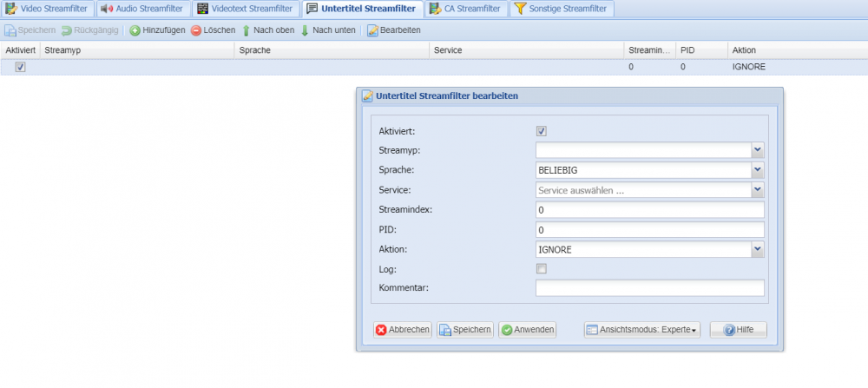Viewport: 868px width, 388px height.
Task: Click the green check icon on Anwenden
Action: click(507, 330)
